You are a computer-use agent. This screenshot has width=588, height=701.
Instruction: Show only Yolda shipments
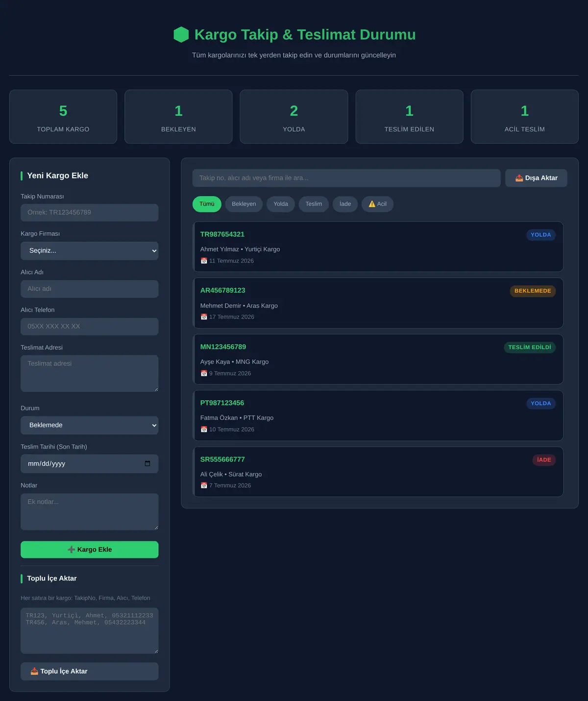(x=281, y=204)
